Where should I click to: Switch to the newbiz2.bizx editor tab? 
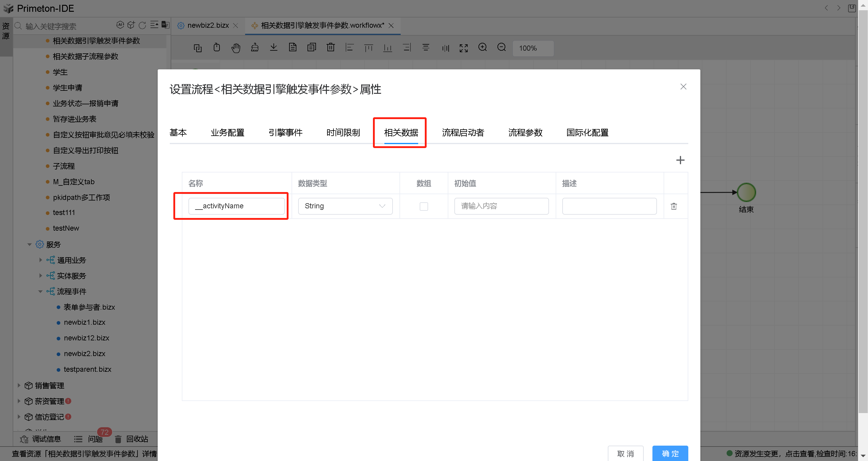pyautogui.click(x=208, y=25)
